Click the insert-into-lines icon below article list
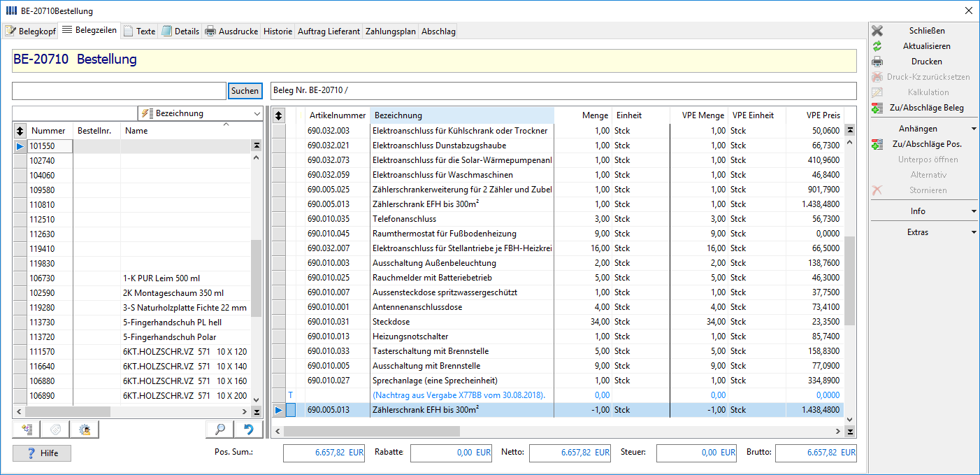 (x=27, y=430)
